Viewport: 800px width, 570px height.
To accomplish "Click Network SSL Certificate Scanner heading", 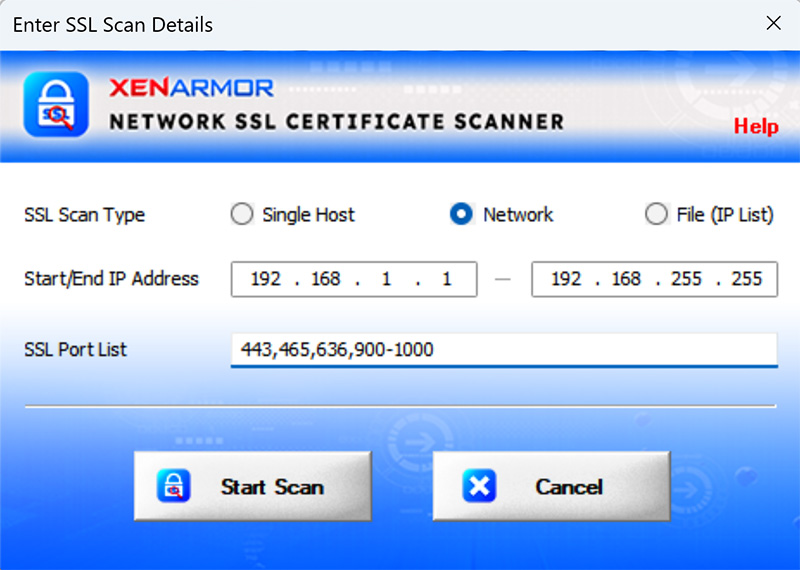I will click(337, 122).
